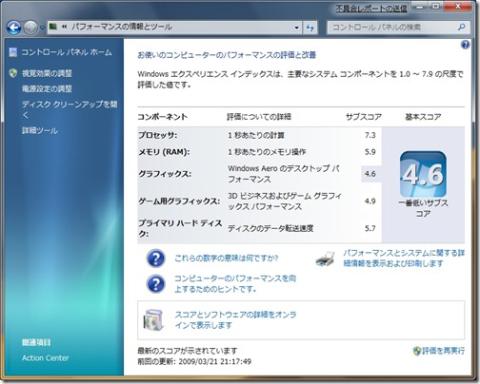Open 視覚効果の調整 link

click(47, 73)
